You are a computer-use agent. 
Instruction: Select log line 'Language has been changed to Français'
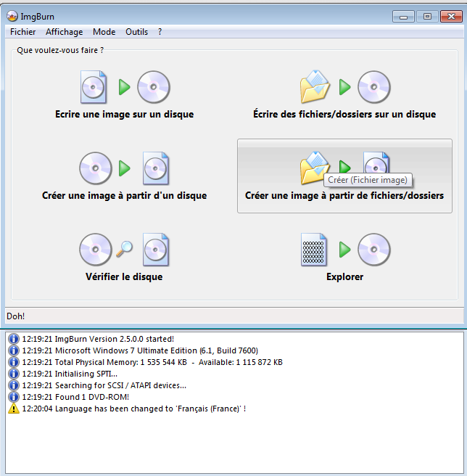pyautogui.click(x=134, y=409)
